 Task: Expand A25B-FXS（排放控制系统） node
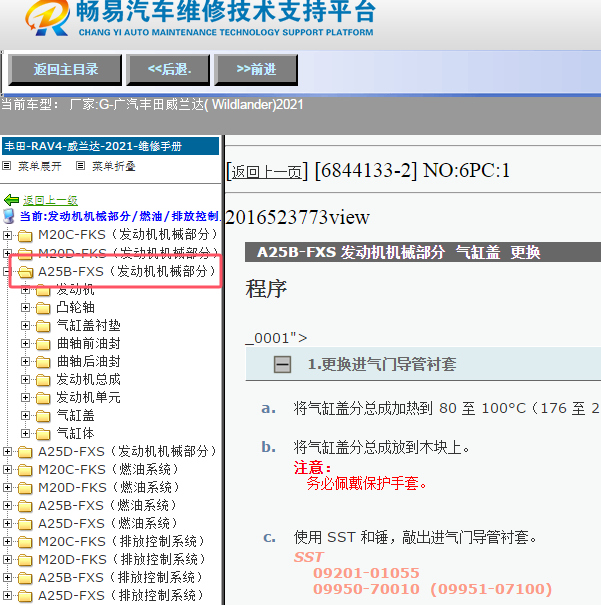point(7,578)
